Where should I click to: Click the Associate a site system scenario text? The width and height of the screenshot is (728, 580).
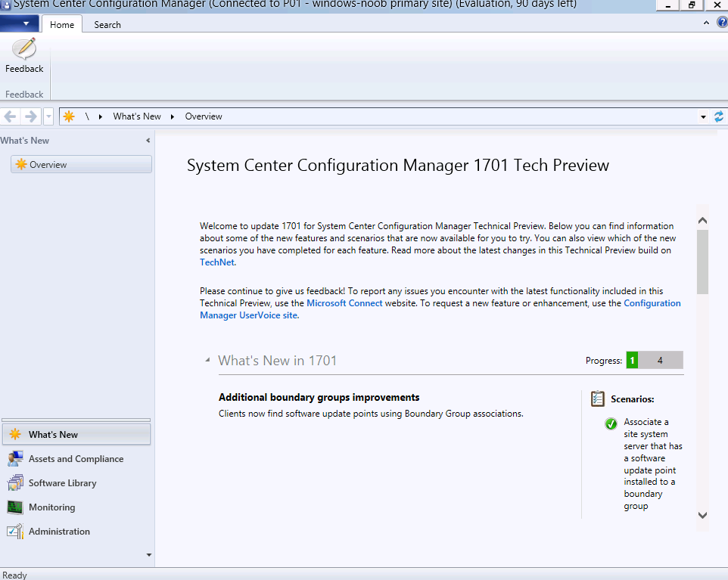tap(652, 464)
